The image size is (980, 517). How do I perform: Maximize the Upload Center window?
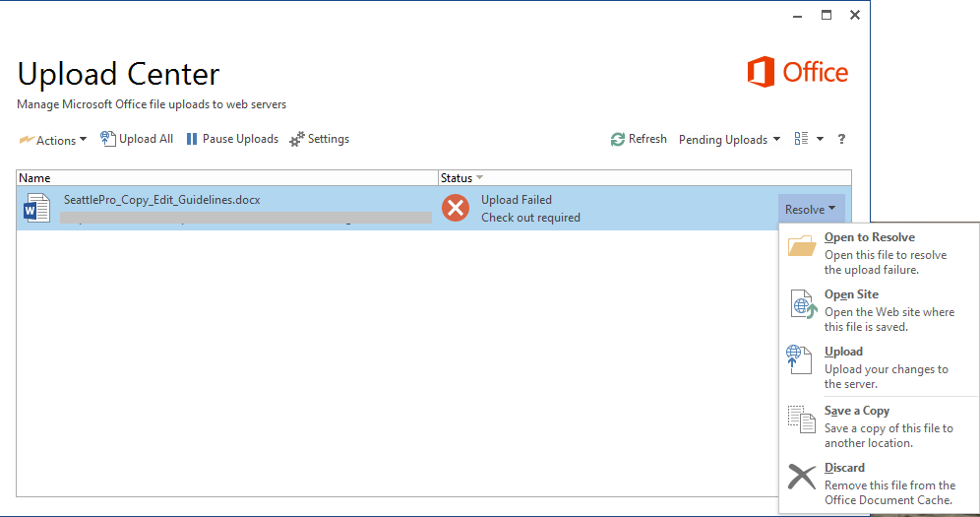point(827,15)
